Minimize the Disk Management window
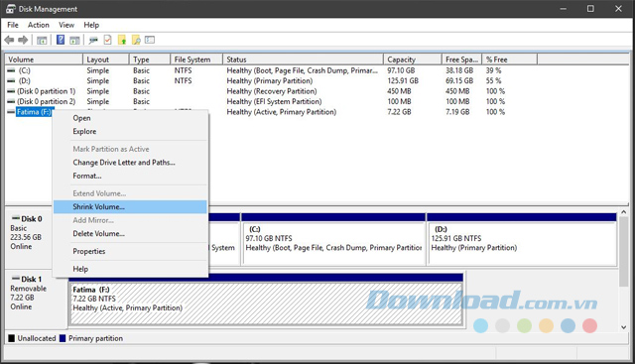 [563, 9]
